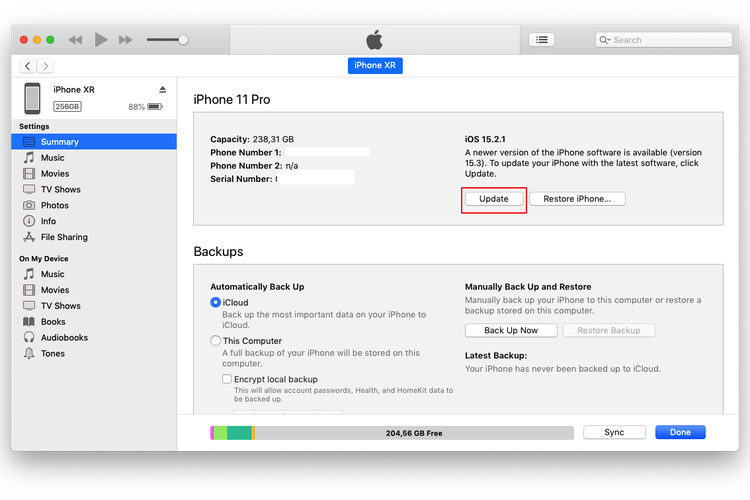
Task: Click the Fast Forward playback icon
Action: click(125, 40)
